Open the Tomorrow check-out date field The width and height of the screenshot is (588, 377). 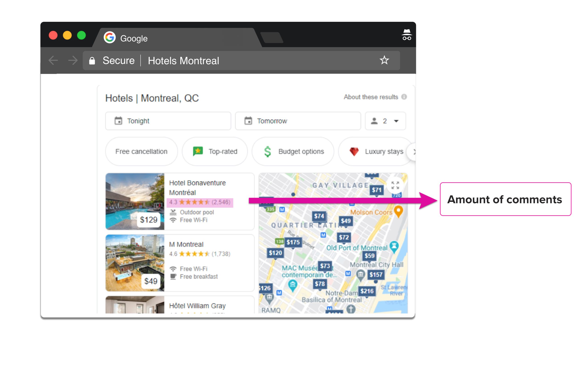298,121
